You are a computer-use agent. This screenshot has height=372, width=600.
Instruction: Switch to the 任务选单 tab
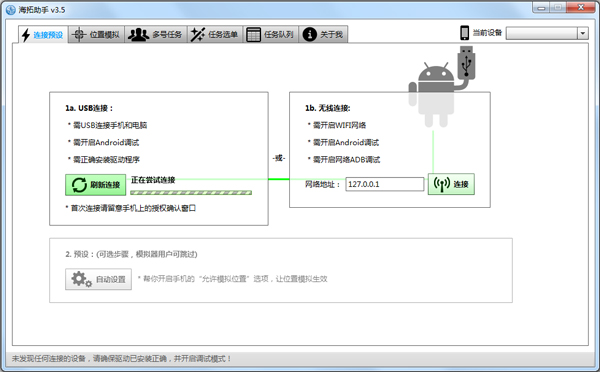pos(215,34)
